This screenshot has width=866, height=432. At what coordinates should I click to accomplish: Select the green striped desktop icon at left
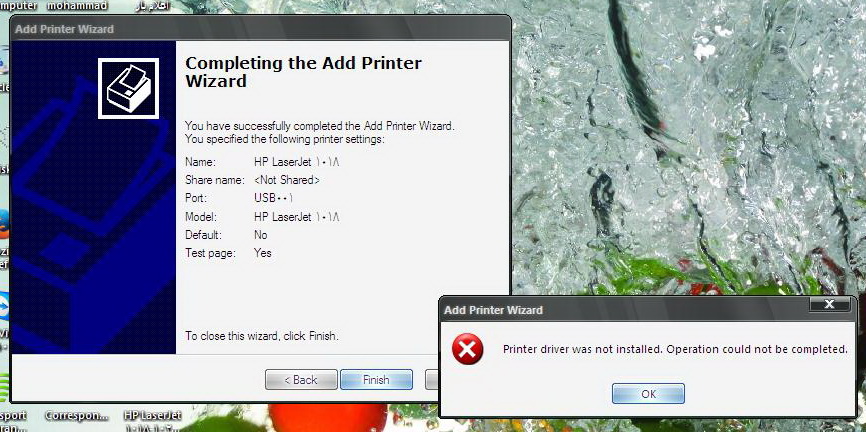click(4, 388)
